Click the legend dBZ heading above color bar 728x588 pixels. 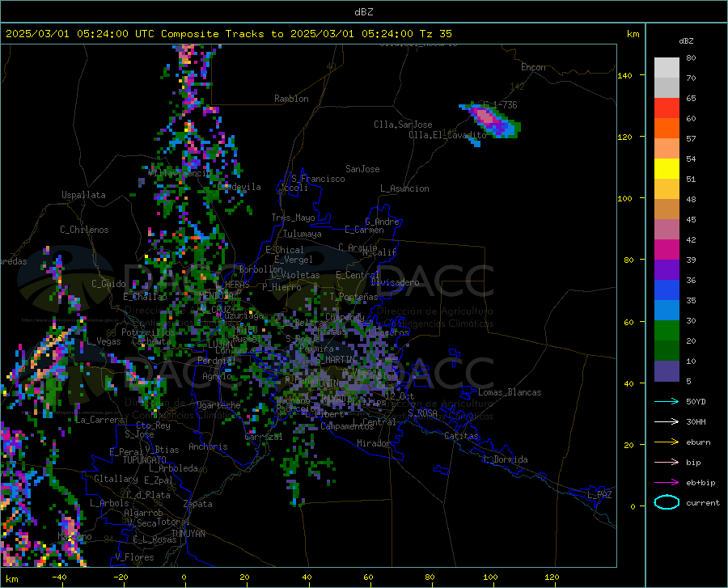(686, 40)
